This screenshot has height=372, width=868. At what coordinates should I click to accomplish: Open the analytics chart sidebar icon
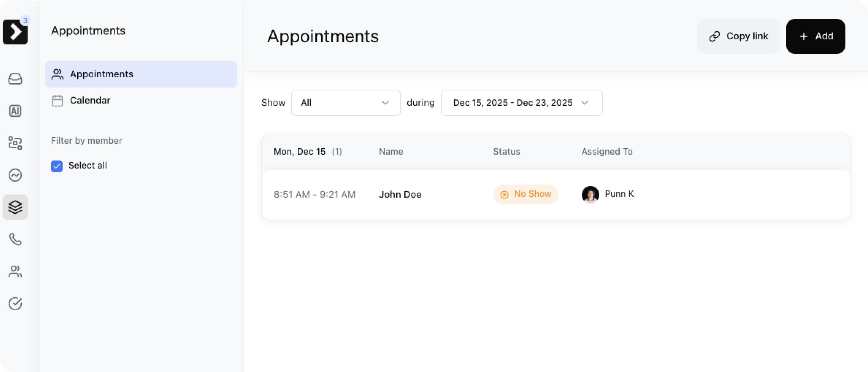(15, 175)
